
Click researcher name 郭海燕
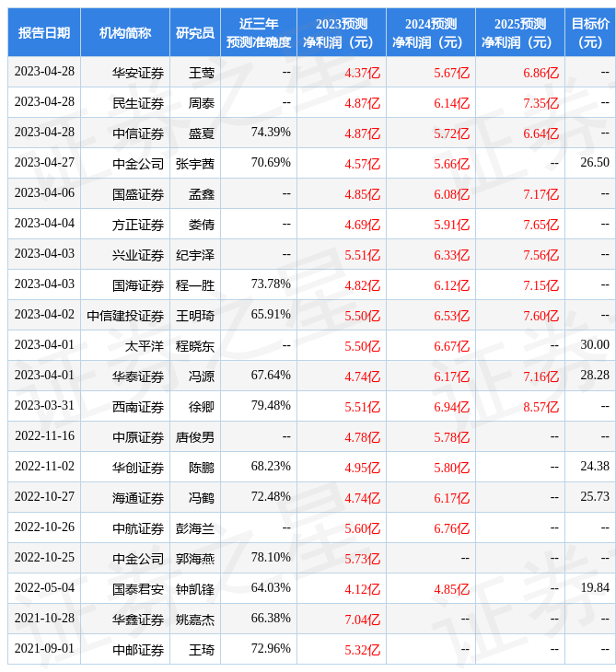195,559
